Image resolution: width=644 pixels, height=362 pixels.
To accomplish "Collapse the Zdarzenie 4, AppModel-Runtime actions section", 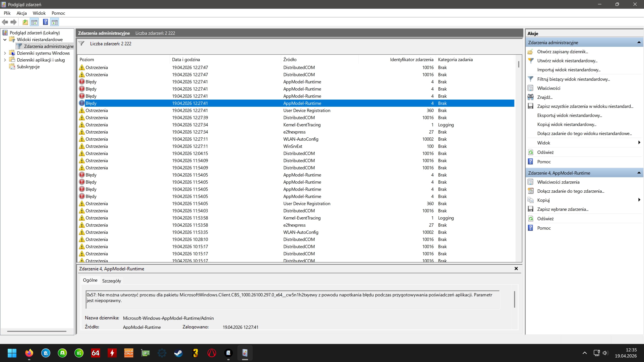I will (639, 173).
